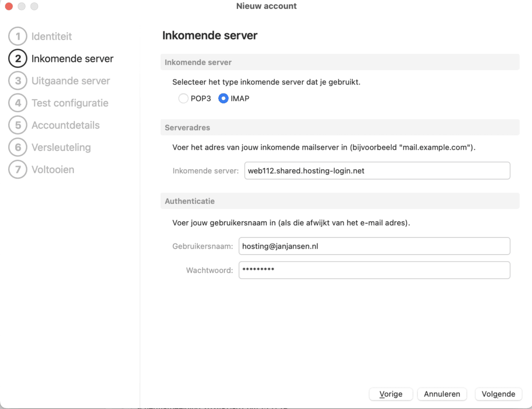Close the Nieuw account window
Image resolution: width=532 pixels, height=409 pixels.
tap(9, 7)
